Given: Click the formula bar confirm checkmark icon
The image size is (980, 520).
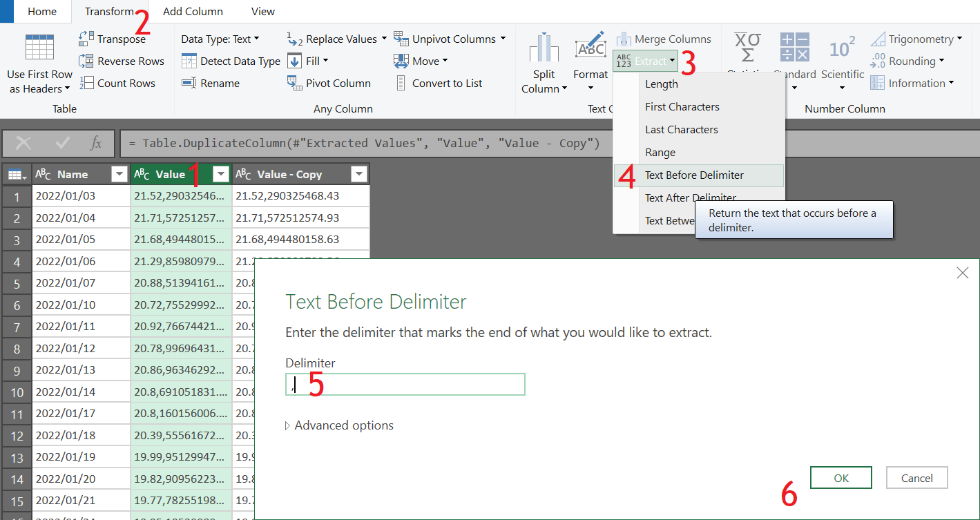Looking at the screenshot, I should tap(63, 143).
